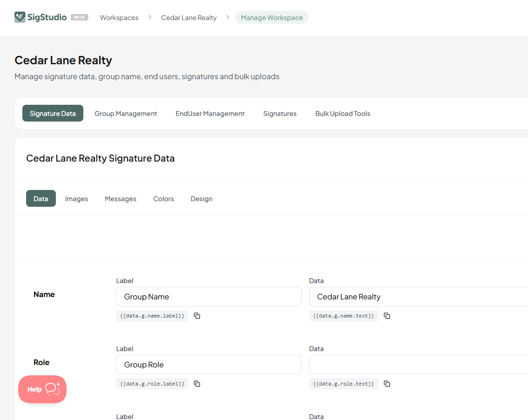Switch to the Images sub-tab
The width and height of the screenshot is (528, 420).
pyautogui.click(x=76, y=199)
